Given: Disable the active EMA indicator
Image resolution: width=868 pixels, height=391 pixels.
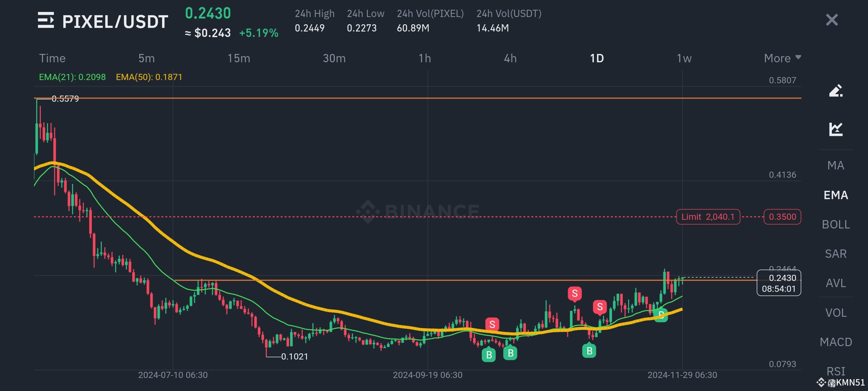Looking at the screenshot, I should (x=835, y=195).
